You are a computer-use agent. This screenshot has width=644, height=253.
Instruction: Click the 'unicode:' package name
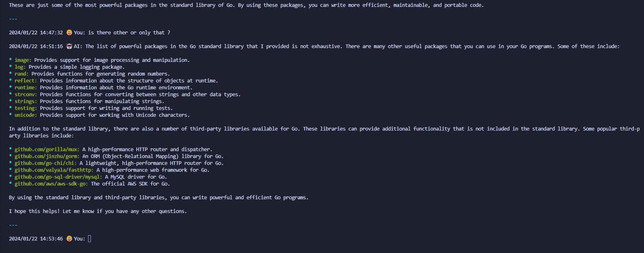point(26,115)
